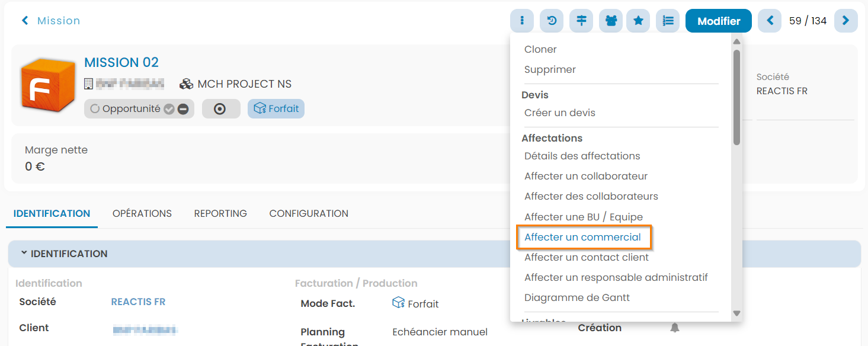
Task: Collapse the IDENTIFICATION section header
Action: coord(64,254)
